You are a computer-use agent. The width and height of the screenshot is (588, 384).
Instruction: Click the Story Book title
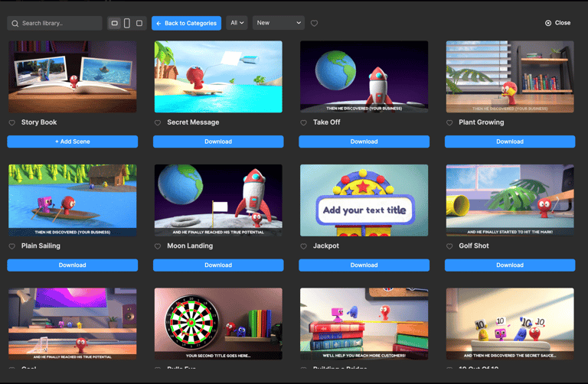(x=39, y=122)
